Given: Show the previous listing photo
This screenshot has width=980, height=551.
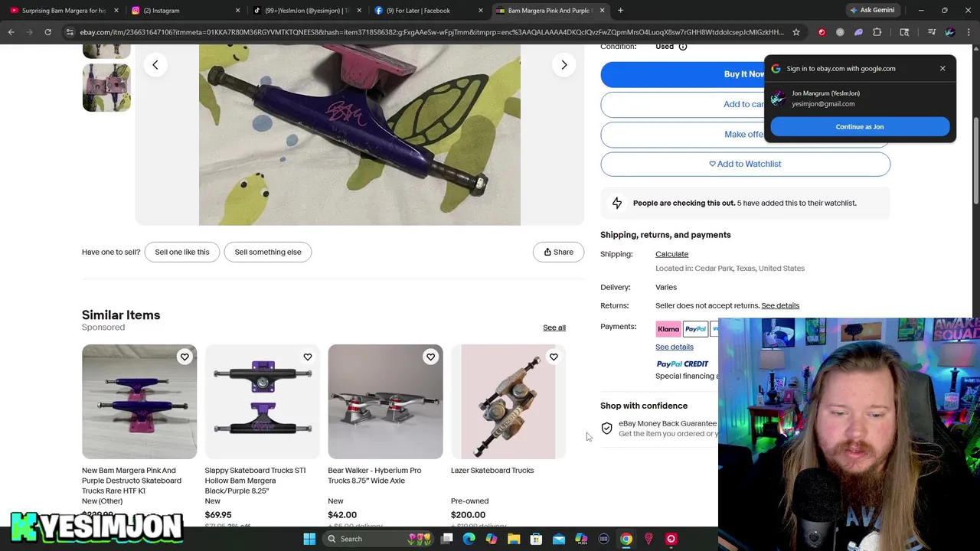Looking at the screenshot, I should point(155,65).
